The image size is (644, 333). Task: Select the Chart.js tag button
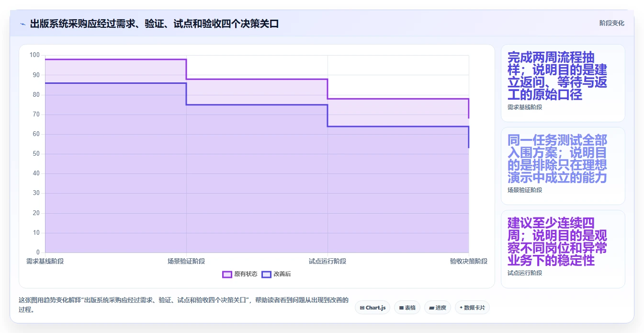(x=373, y=308)
